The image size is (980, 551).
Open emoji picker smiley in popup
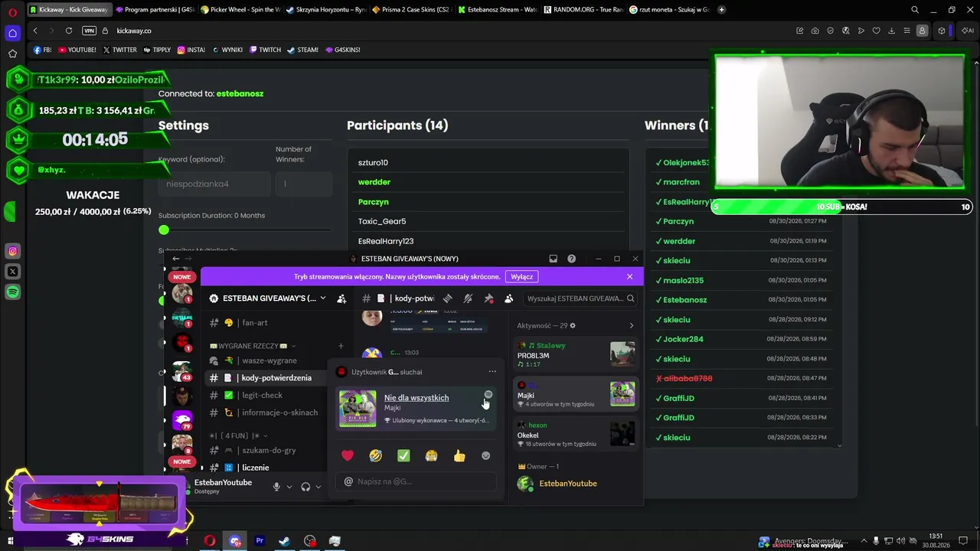[485, 456]
